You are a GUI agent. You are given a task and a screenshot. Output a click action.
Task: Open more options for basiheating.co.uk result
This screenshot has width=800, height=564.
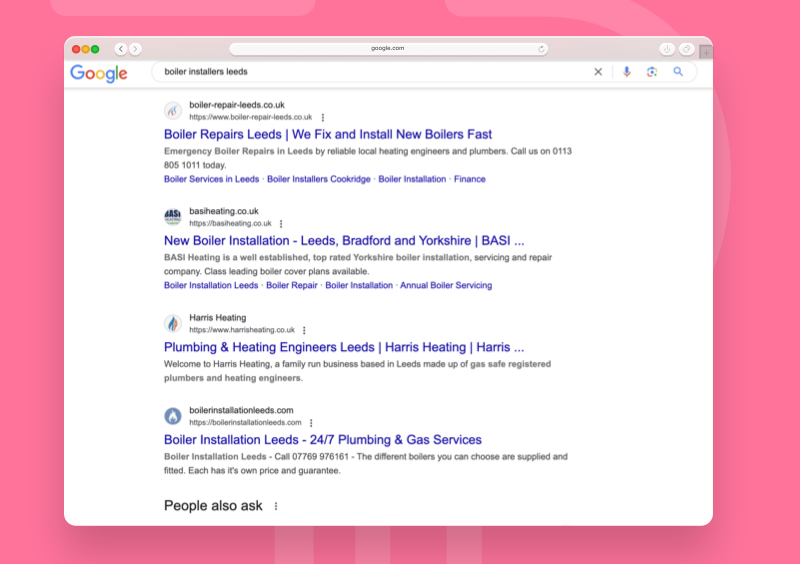pyautogui.click(x=281, y=224)
